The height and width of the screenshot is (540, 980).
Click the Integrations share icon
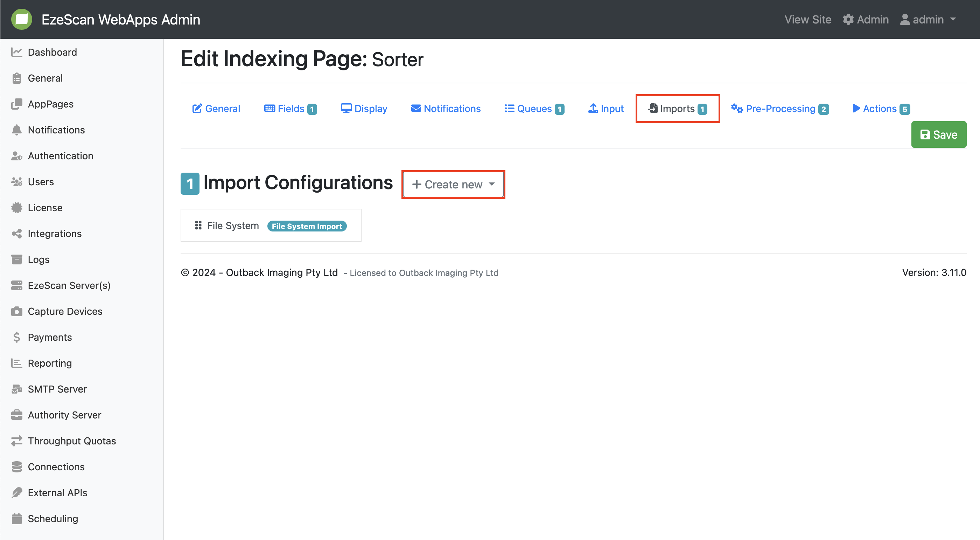[16, 234]
